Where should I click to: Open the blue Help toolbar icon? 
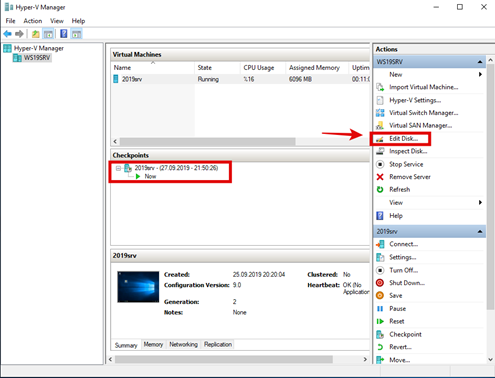64,34
